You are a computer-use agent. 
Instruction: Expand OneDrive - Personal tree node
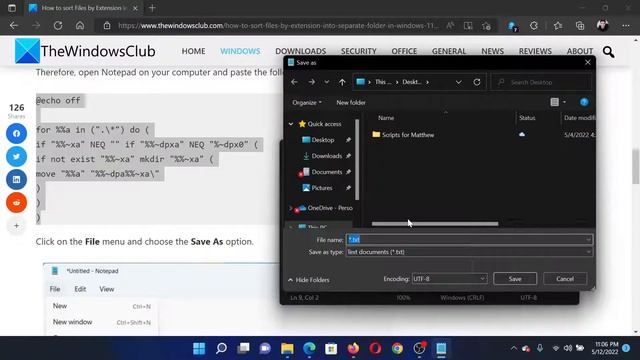point(291,208)
